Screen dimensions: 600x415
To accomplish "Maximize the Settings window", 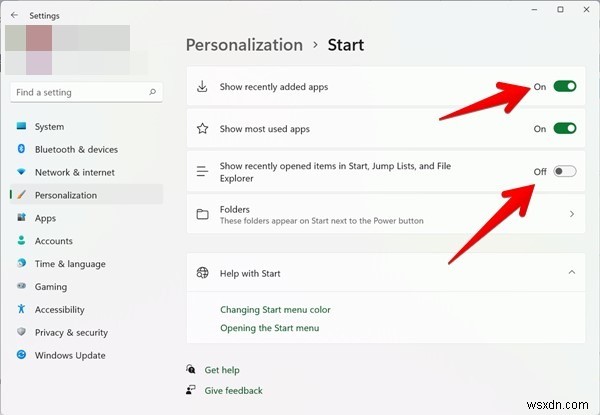I will [x=560, y=10].
